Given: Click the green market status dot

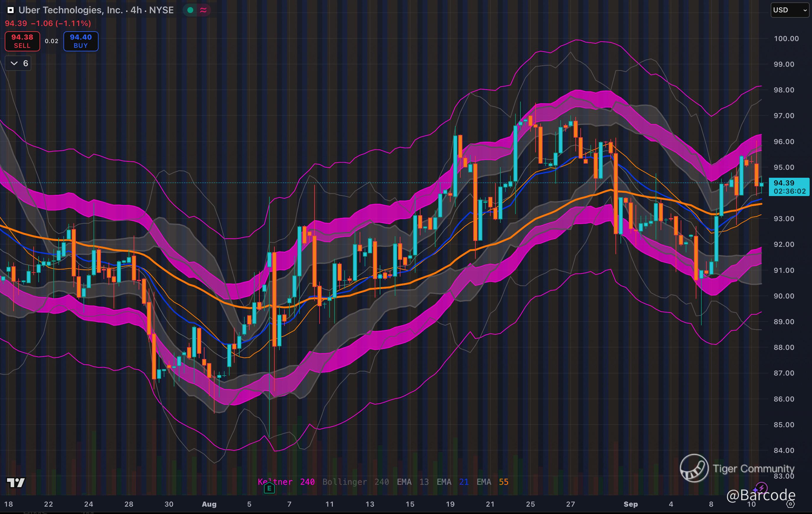Looking at the screenshot, I should [x=190, y=10].
